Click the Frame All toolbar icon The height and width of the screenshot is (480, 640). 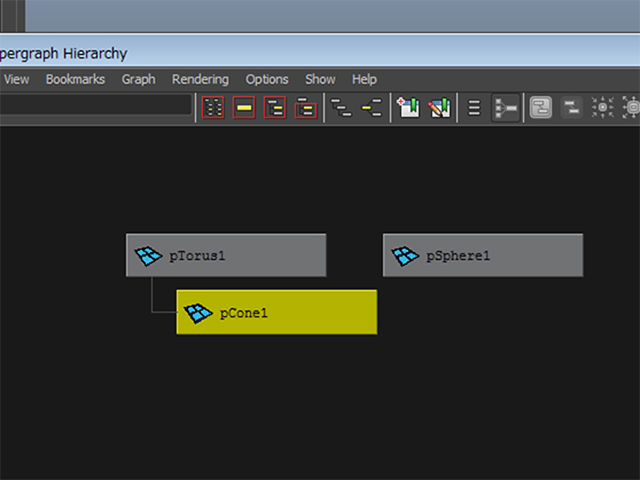click(213, 108)
